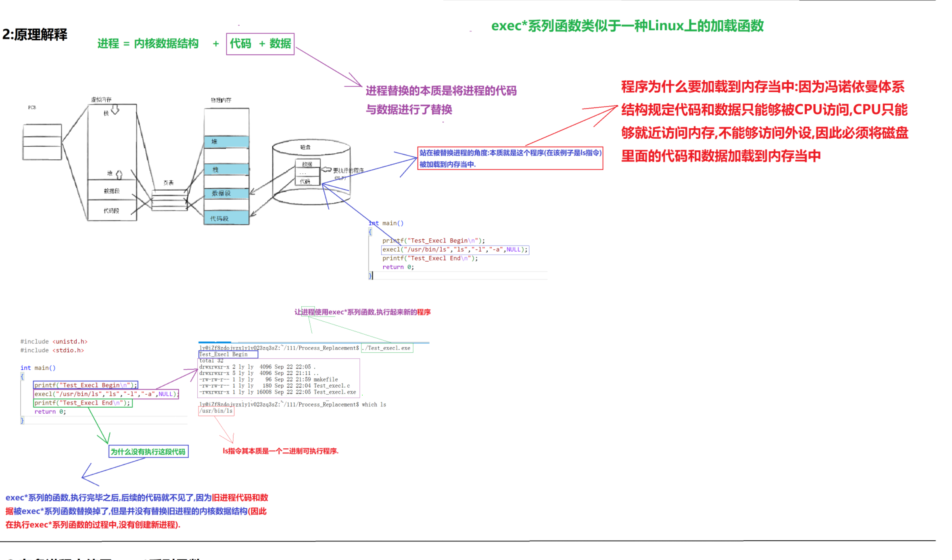
Task: Click the blue-boxed Test_Execl Begin terminal line
Action: tap(228, 354)
